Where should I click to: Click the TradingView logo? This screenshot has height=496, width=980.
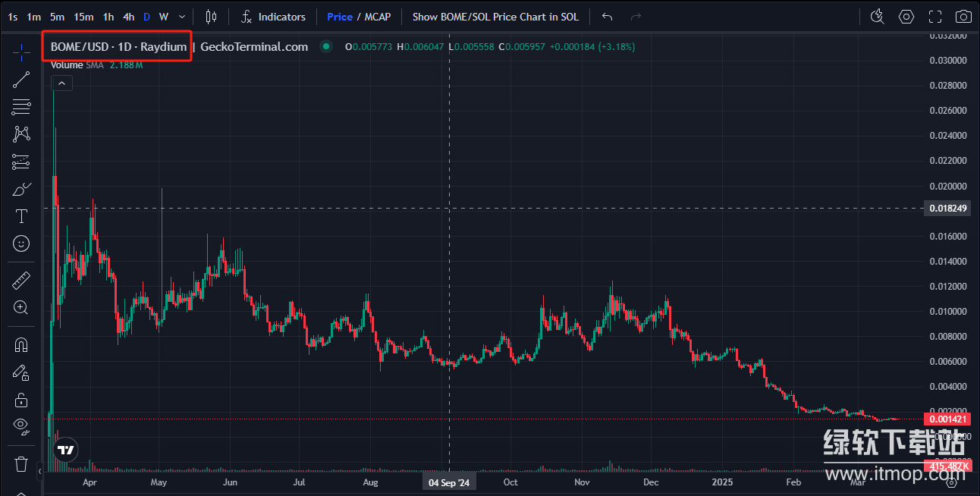(67, 450)
